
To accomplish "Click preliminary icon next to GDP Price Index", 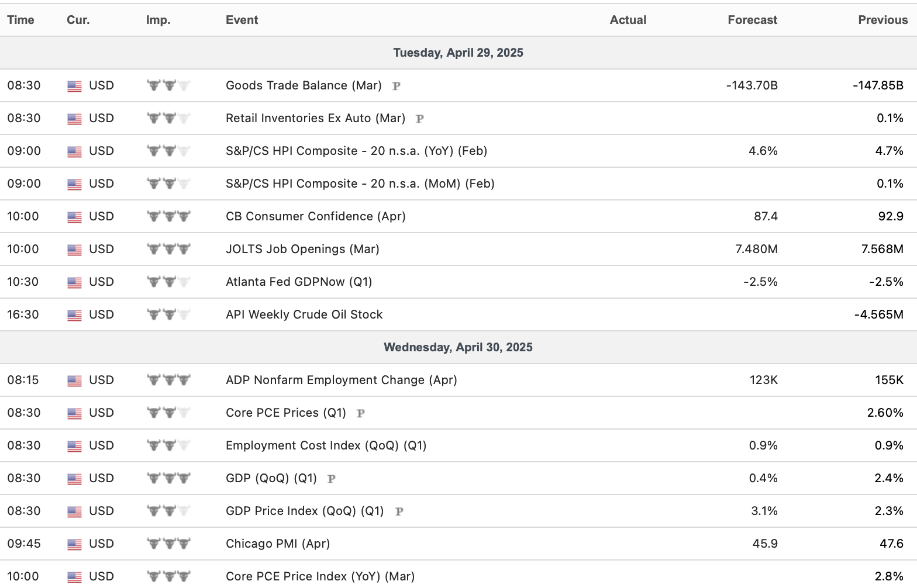I will (399, 511).
